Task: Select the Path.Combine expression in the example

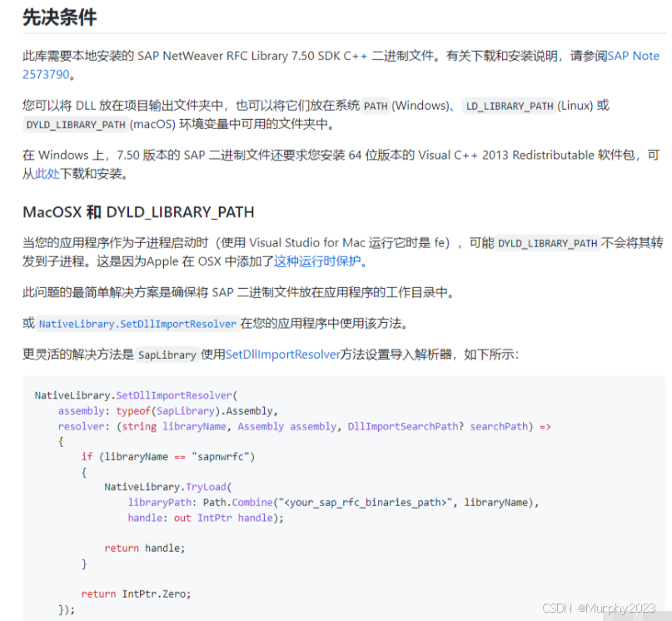Action: click(241, 502)
